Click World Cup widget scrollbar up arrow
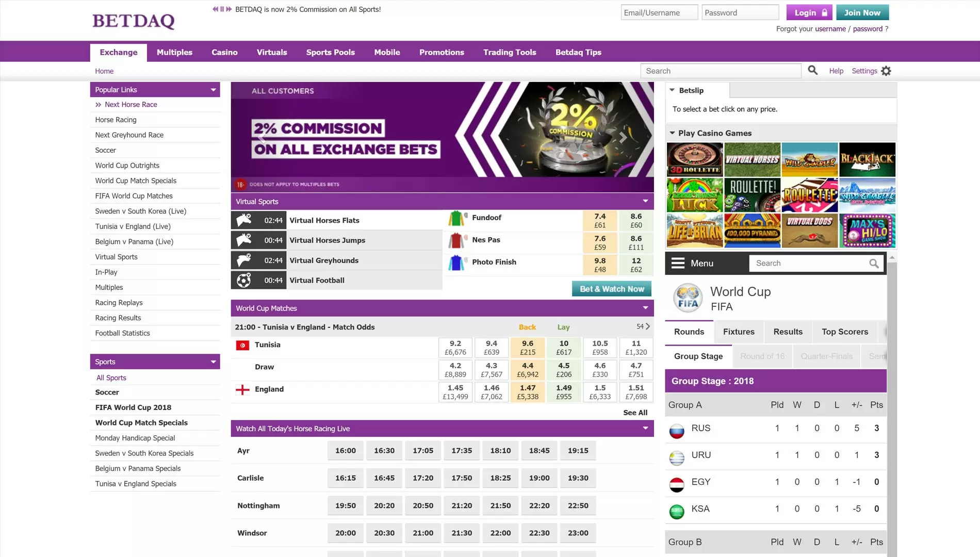 coord(892,257)
